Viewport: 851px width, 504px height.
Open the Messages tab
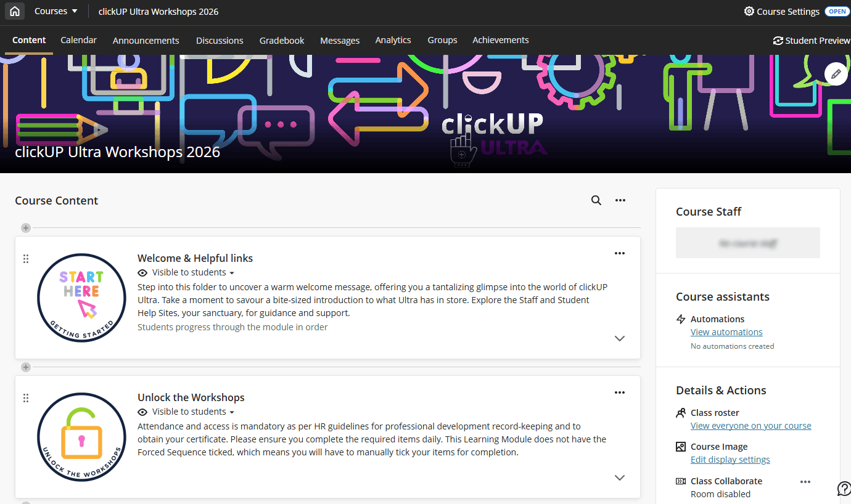(340, 41)
